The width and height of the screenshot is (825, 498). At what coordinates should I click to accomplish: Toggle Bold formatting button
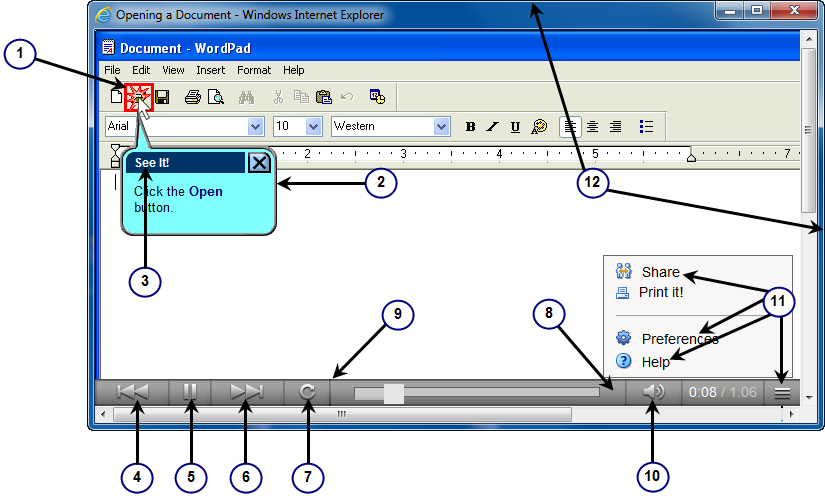click(470, 127)
